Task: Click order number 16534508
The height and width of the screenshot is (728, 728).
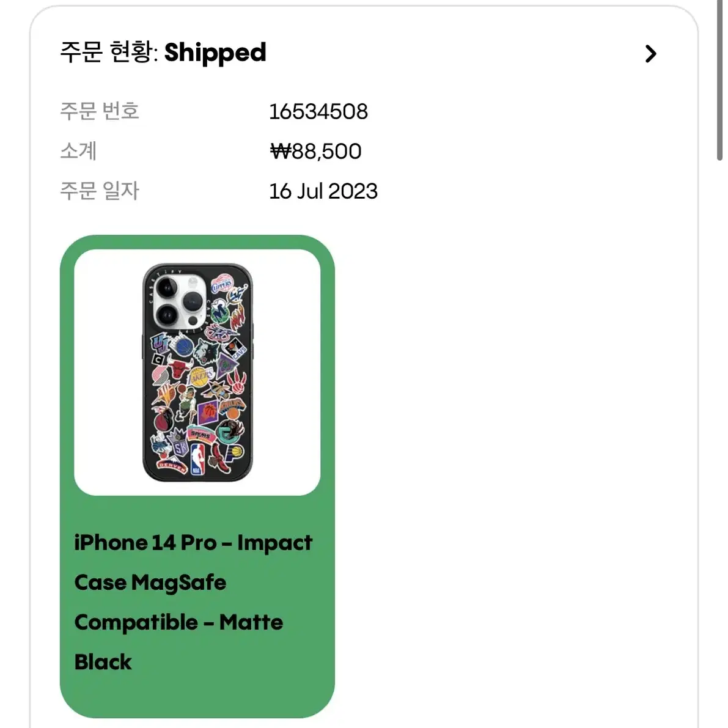Action: coord(318,111)
